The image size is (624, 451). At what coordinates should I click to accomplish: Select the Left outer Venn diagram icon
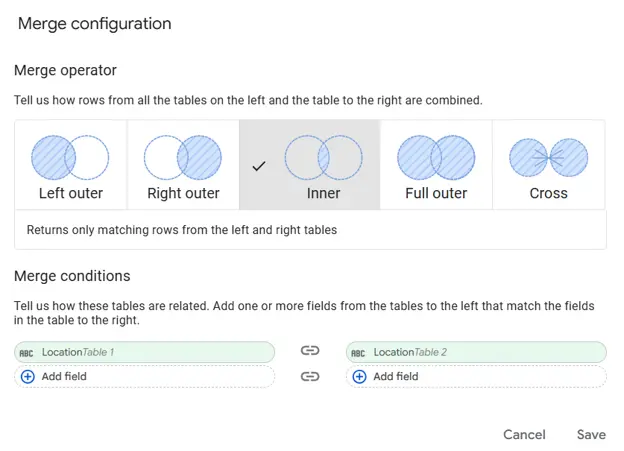click(x=70, y=157)
